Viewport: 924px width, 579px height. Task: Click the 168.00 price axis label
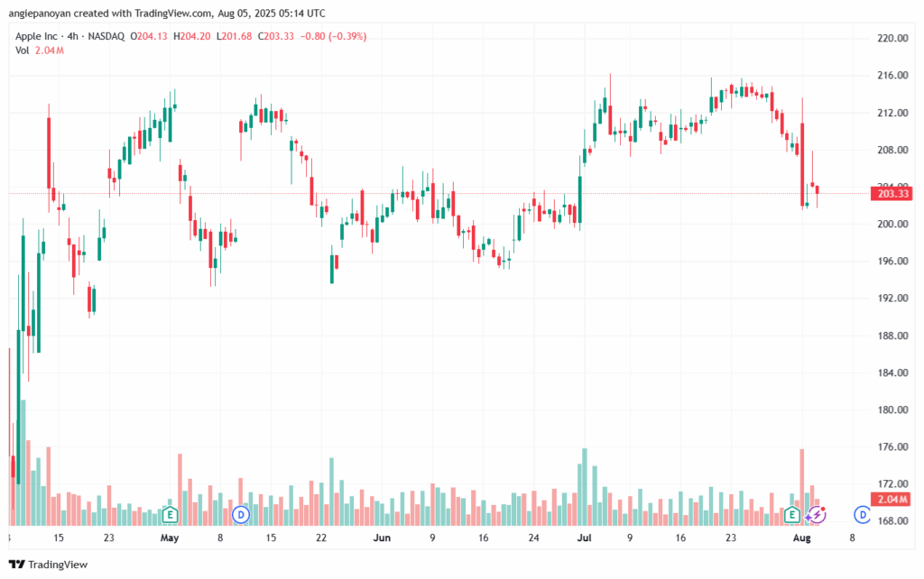click(892, 520)
